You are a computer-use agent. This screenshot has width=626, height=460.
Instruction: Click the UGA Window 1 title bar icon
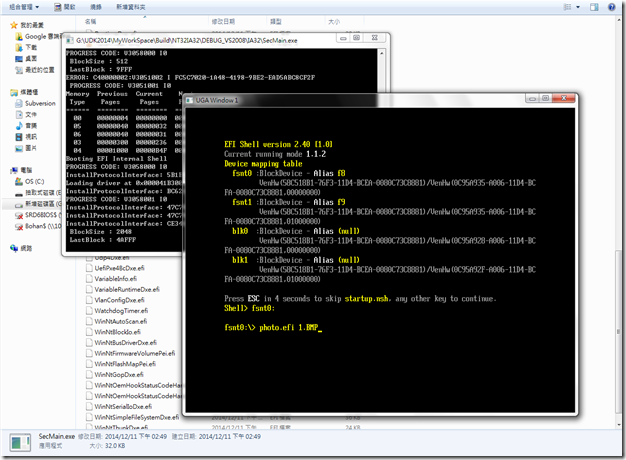tap(189, 100)
